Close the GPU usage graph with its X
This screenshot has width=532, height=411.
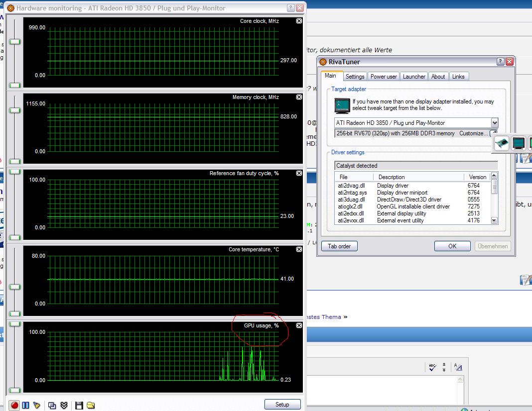(299, 325)
